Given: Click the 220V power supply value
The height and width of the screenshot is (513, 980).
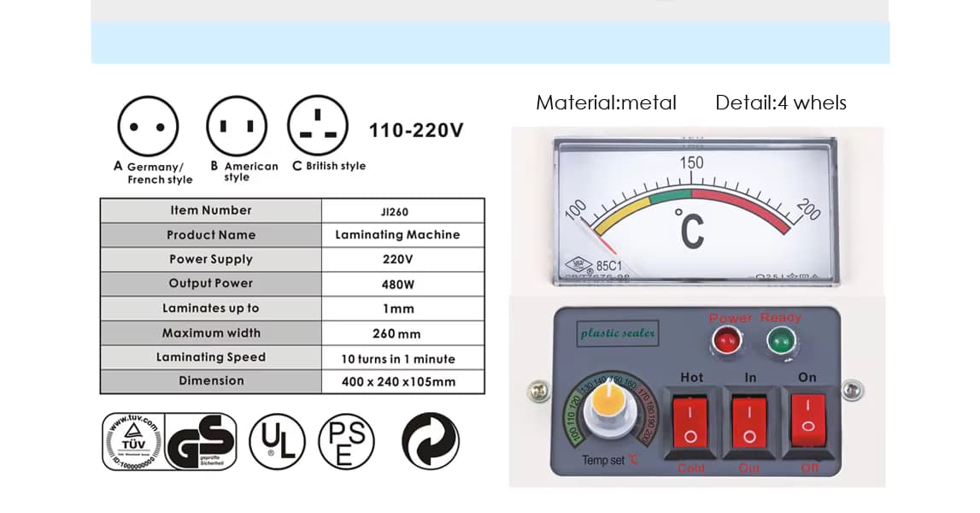Looking at the screenshot, I should [397, 259].
